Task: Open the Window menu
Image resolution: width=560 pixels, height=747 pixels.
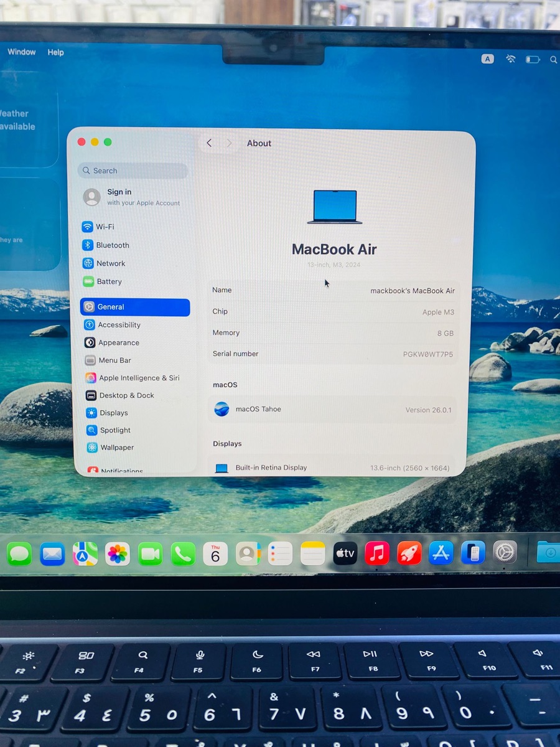Action: pos(21,52)
